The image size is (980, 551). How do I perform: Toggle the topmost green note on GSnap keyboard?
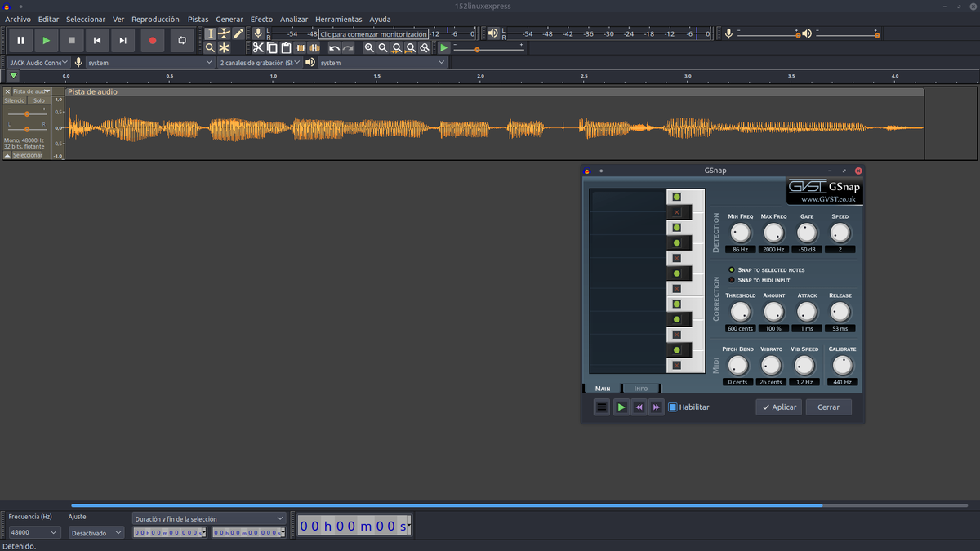(x=676, y=197)
